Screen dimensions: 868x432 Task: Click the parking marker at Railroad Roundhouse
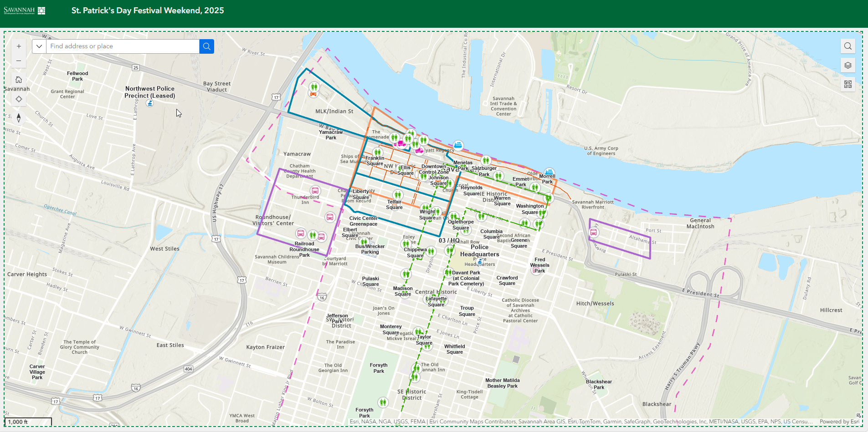(x=301, y=233)
